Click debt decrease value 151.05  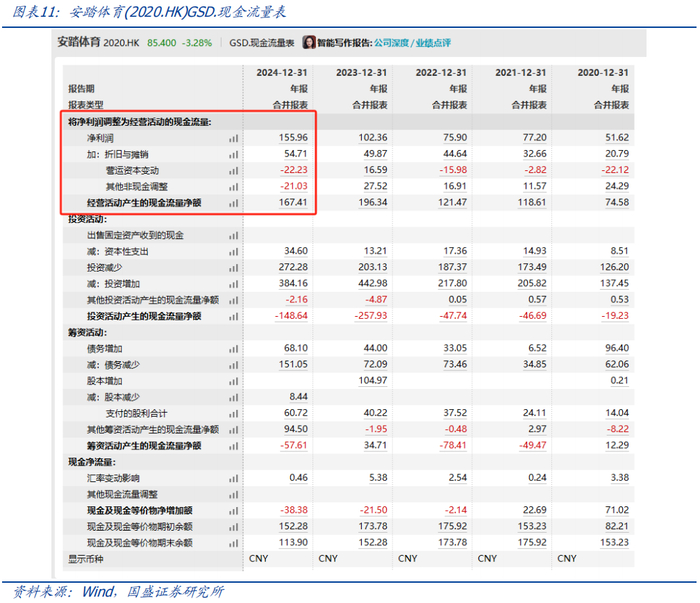coord(293,364)
